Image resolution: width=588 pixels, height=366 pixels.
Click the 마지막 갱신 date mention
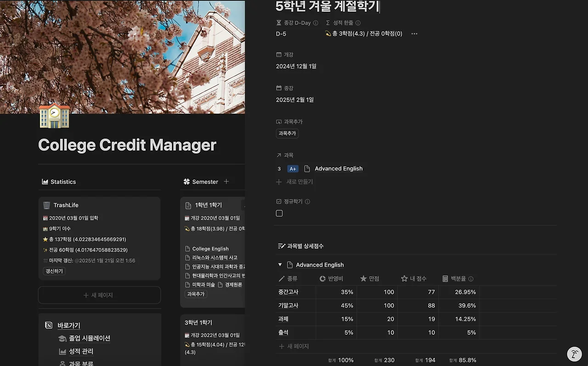[105, 261]
